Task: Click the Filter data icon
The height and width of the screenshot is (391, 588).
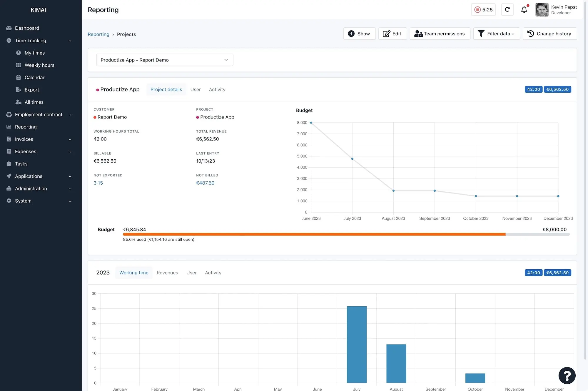Action: click(481, 33)
